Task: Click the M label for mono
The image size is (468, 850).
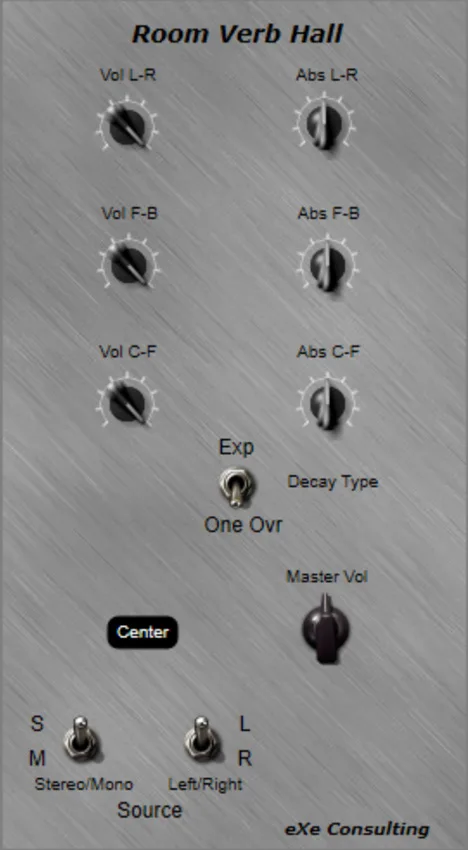Action: [37, 759]
